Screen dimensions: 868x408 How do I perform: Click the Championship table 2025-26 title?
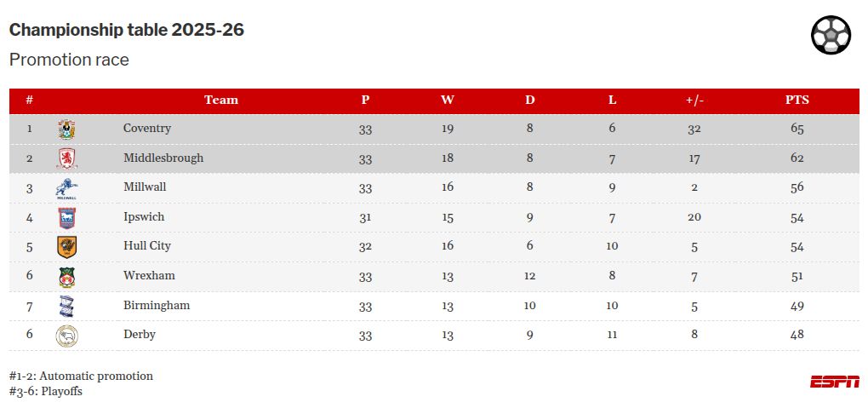coord(127,30)
